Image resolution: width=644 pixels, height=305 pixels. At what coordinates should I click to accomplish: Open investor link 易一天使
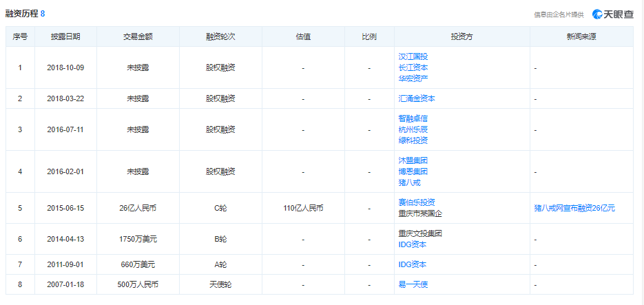[x=413, y=284]
